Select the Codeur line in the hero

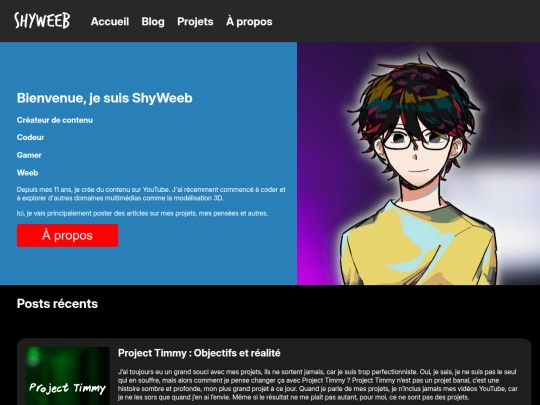click(30, 137)
